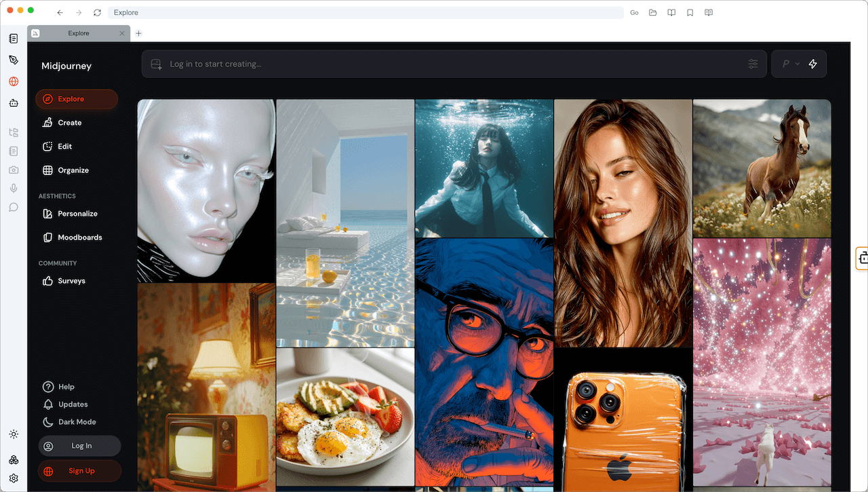Open the globe icon in left strip
Screen dimensions: 868x492
click(14, 81)
